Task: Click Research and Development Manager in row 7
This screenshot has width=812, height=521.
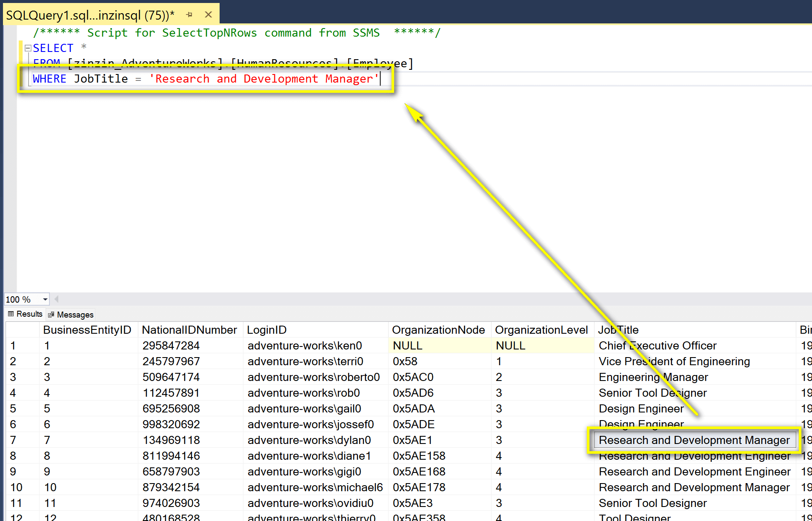Action: click(x=694, y=440)
